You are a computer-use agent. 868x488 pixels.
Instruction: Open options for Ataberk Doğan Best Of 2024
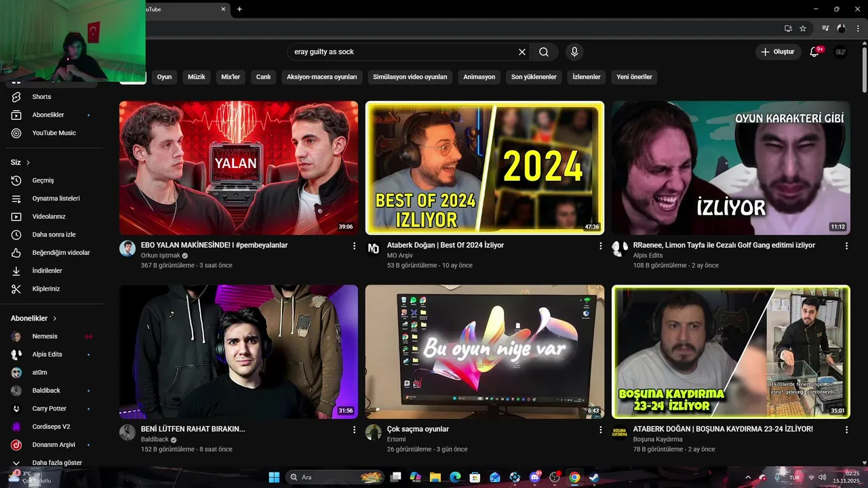tap(600, 246)
